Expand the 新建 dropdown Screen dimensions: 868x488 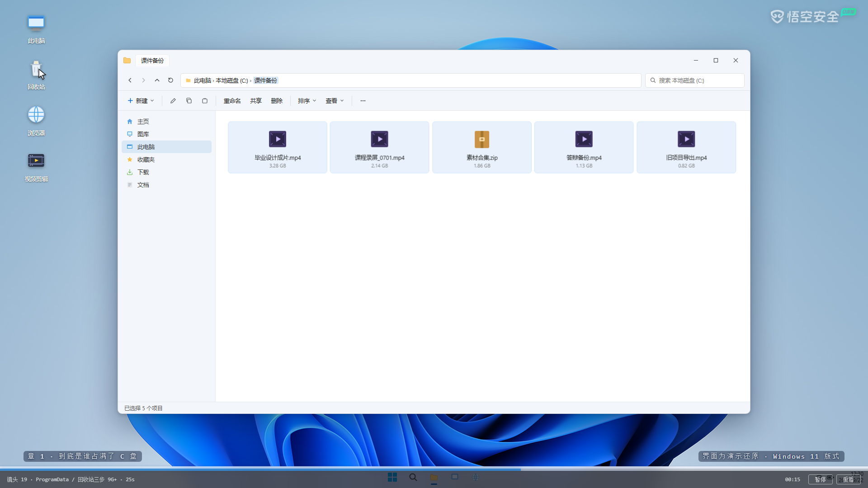click(x=141, y=101)
